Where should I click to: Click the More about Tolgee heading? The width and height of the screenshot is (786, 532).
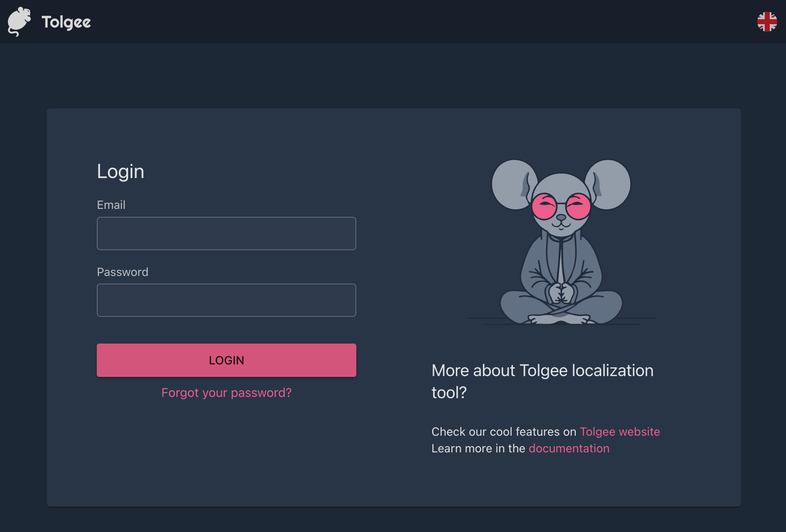[542, 381]
